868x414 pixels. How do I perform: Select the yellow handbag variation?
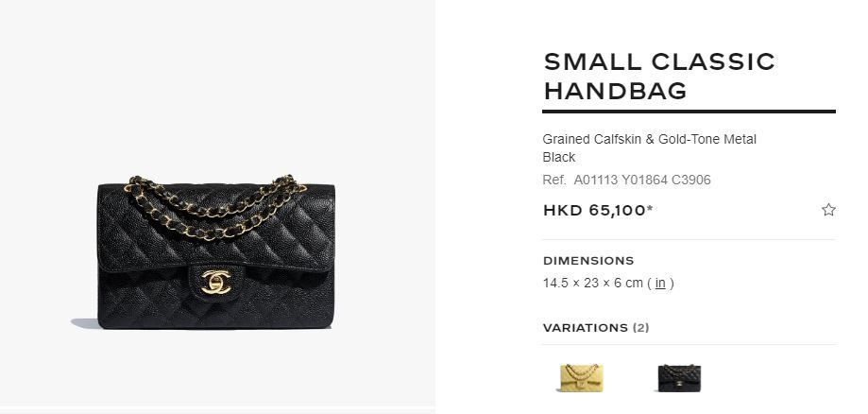click(580, 377)
